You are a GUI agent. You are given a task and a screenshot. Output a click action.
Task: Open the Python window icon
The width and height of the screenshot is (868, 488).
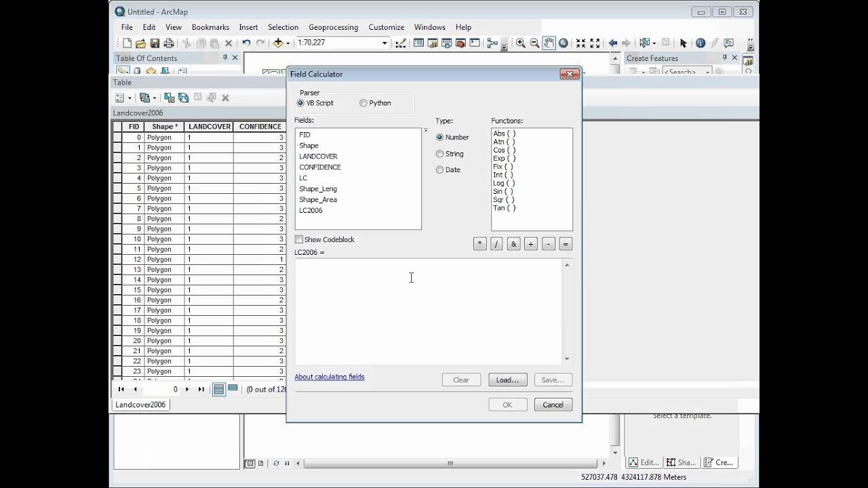click(x=475, y=43)
